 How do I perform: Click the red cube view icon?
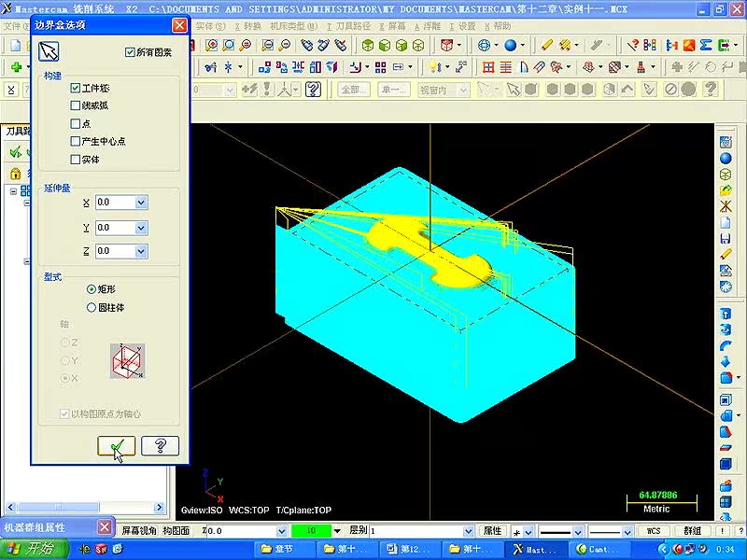447,45
